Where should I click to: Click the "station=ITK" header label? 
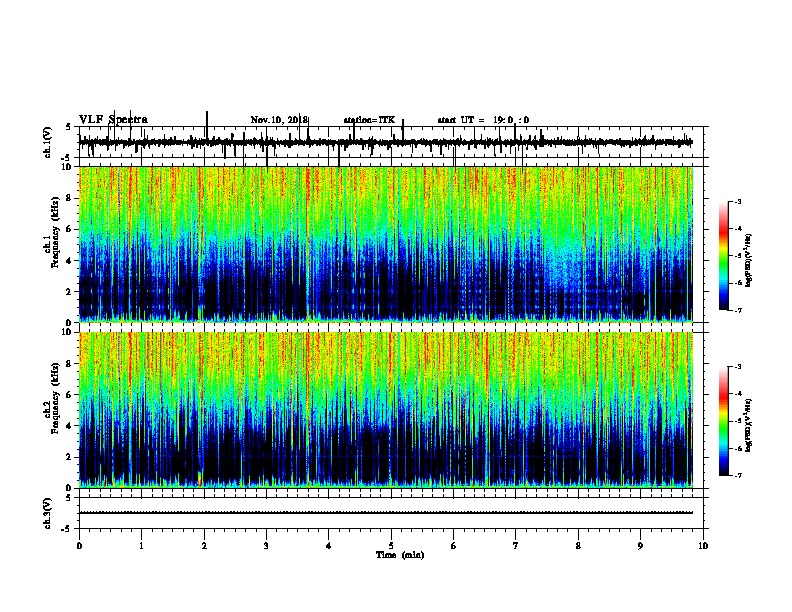click(369, 120)
